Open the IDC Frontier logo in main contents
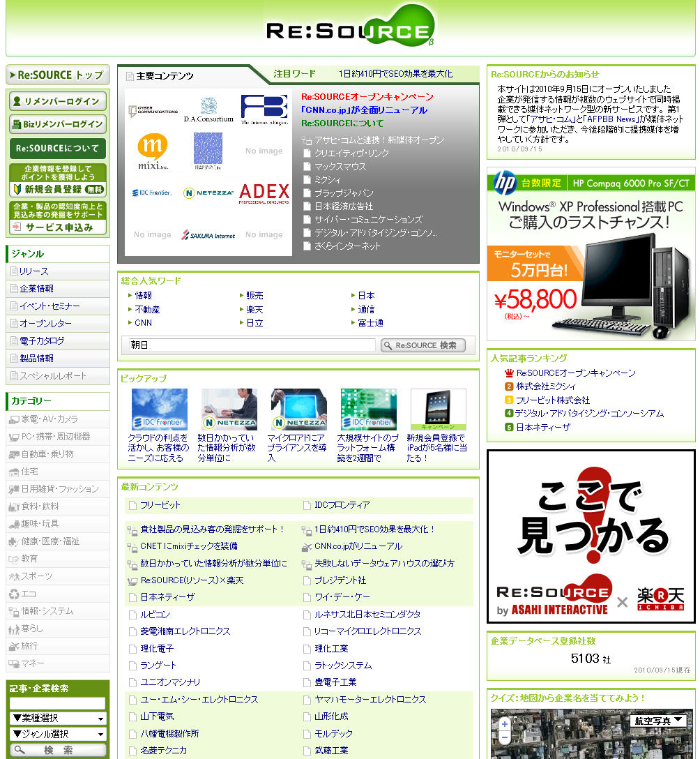700x759 pixels. click(x=152, y=193)
